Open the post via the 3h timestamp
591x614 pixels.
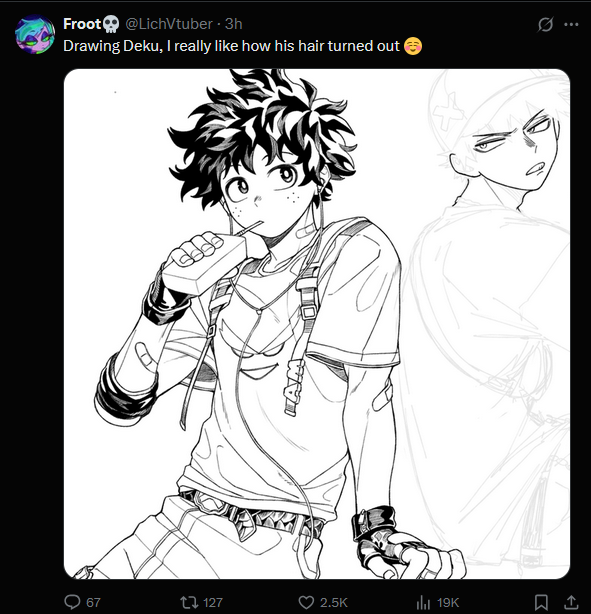pos(233,24)
